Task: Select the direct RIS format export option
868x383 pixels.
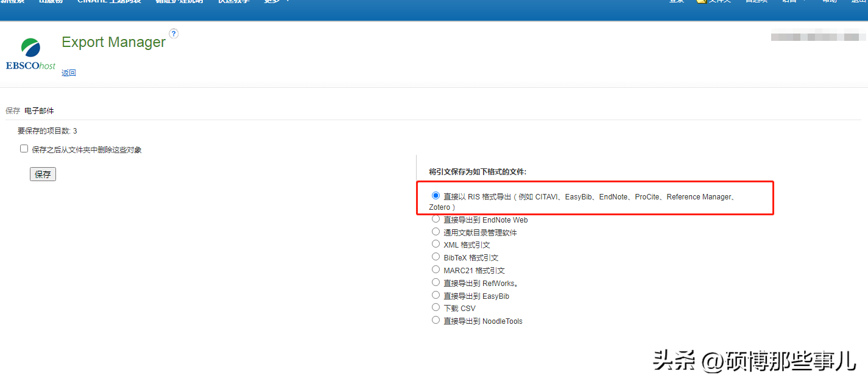Action: (436, 196)
